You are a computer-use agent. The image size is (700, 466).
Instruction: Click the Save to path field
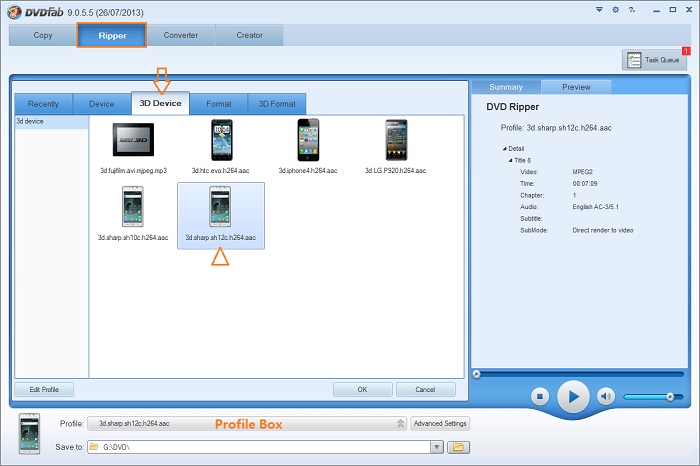click(259, 447)
